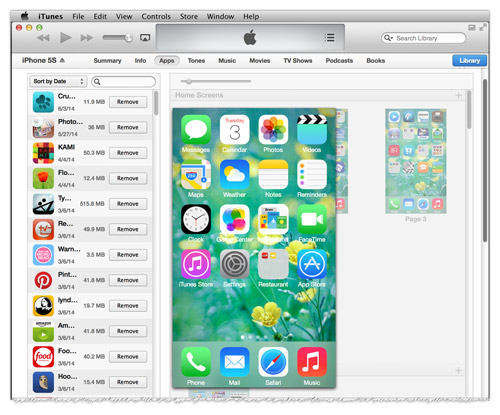Select the Game Center icon

(235, 219)
